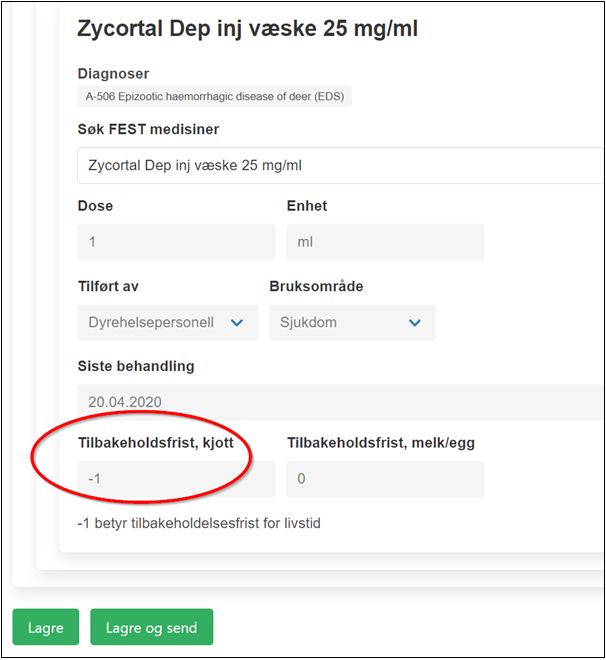Click the Enhet label
Screen dimensions: 606x660
click(307, 206)
